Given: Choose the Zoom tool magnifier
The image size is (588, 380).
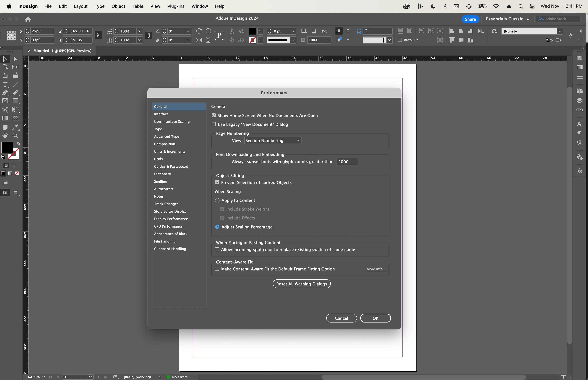Looking at the screenshot, I should click(x=15, y=135).
